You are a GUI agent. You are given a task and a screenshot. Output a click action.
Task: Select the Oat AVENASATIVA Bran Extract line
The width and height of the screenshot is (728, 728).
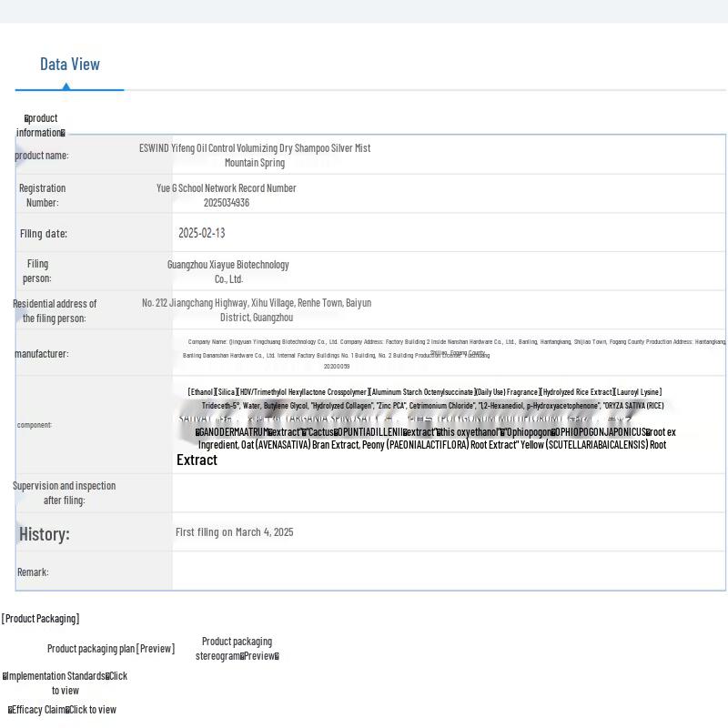coord(432,445)
